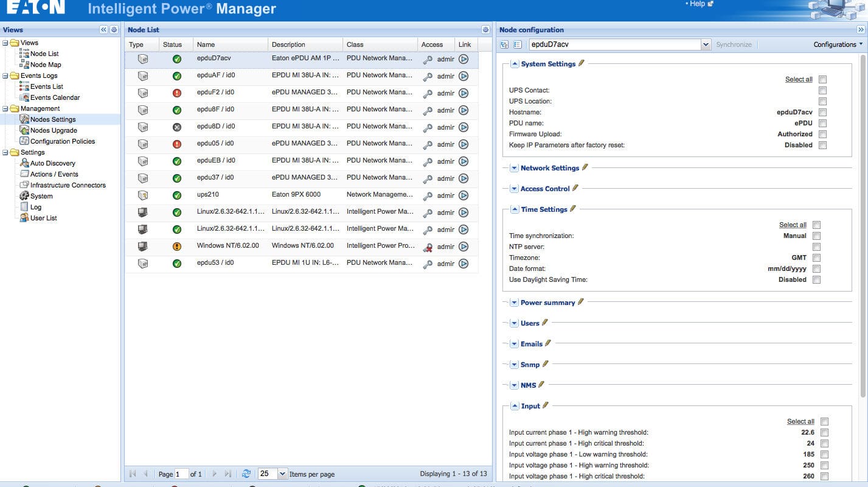This screenshot has width=868, height=487.
Task: Click orange warning status icon of Windows NT row
Action: pos(177,247)
